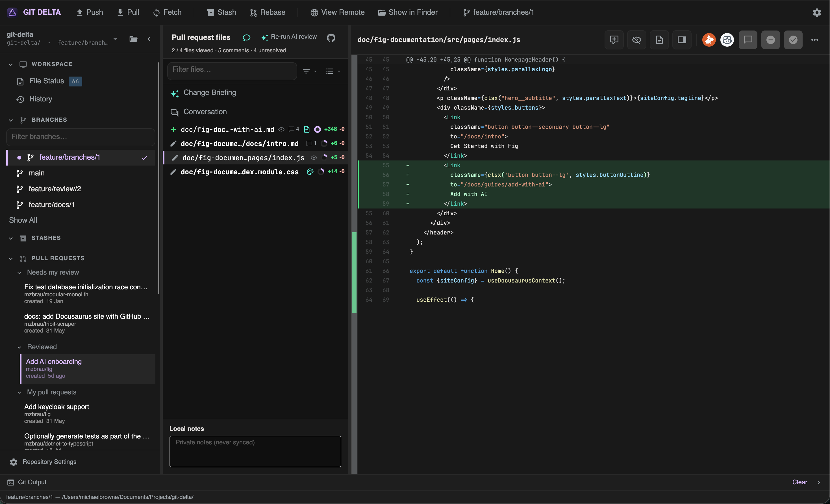The width and height of the screenshot is (830, 504).
Task: Click the white Copilot reviewer avatar
Action: (727, 40)
